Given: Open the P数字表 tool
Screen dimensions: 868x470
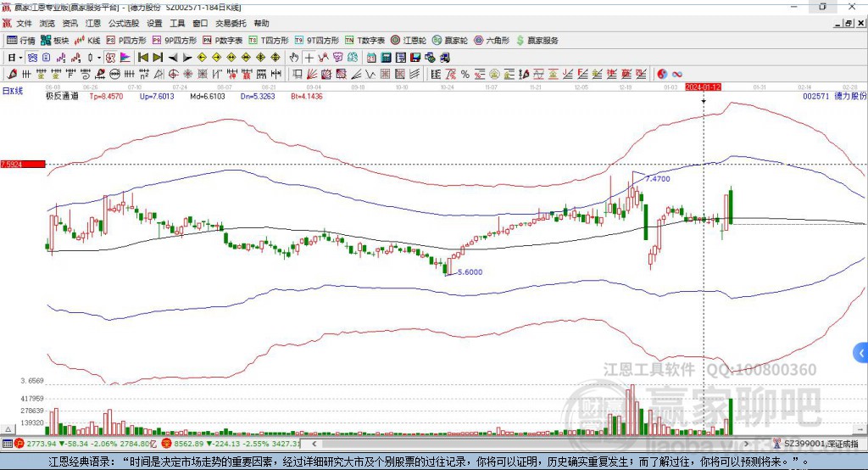Looking at the screenshot, I should tap(223, 40).
